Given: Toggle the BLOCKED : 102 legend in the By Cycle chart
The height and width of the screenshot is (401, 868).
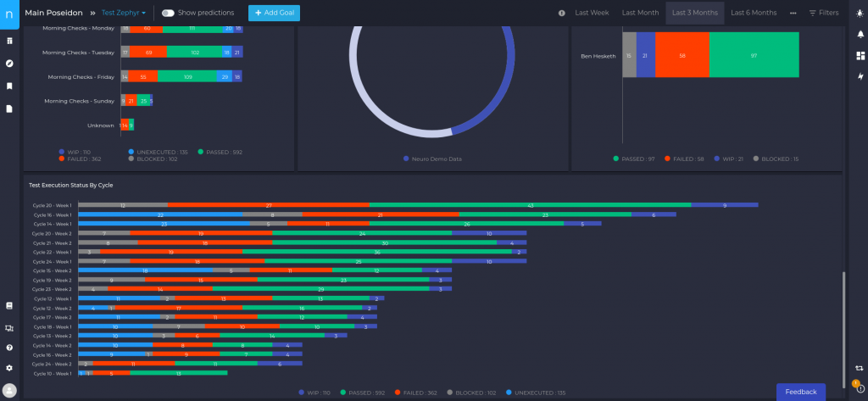Looking at the screenshot, I should pos(470,393).
